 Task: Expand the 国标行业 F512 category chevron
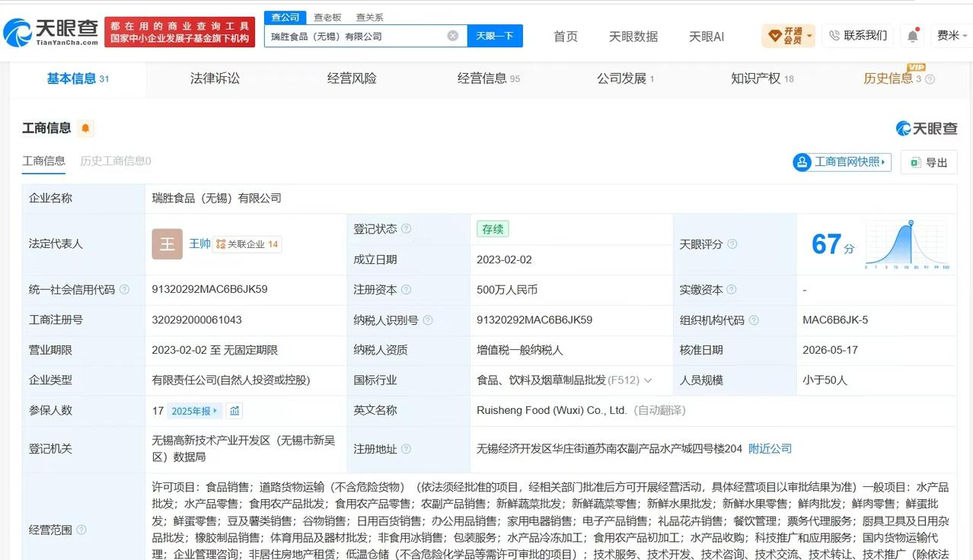pyautogui.click(x=648, y=380)
